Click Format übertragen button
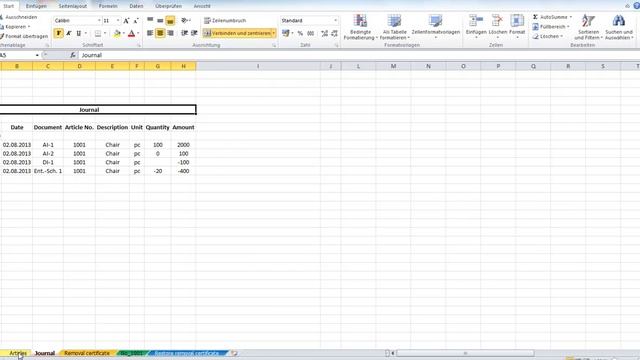 (x=24, y=36)
